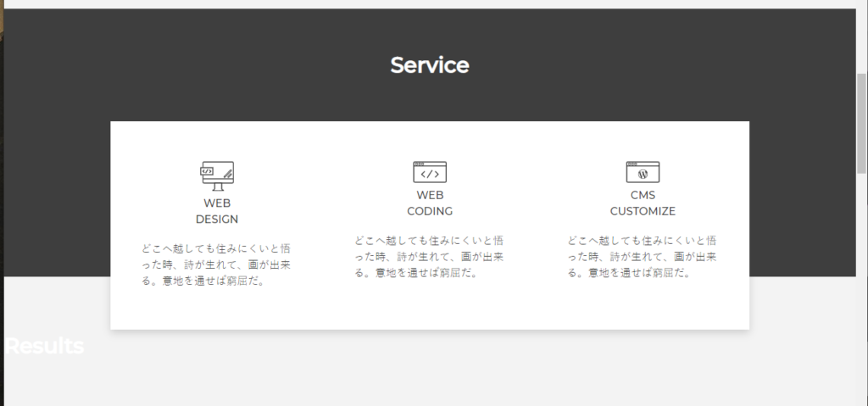Image resolution: width=868 pixels, height=406 pixels.
Task: Click the Results section heading
Action: pos(44,346)
